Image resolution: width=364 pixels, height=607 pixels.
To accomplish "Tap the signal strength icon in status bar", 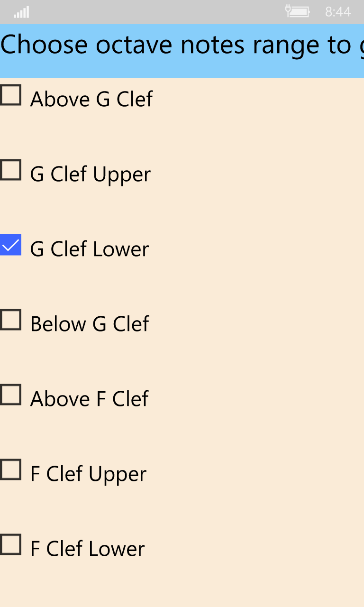I will pyautogui.click(x=21, y=12).
